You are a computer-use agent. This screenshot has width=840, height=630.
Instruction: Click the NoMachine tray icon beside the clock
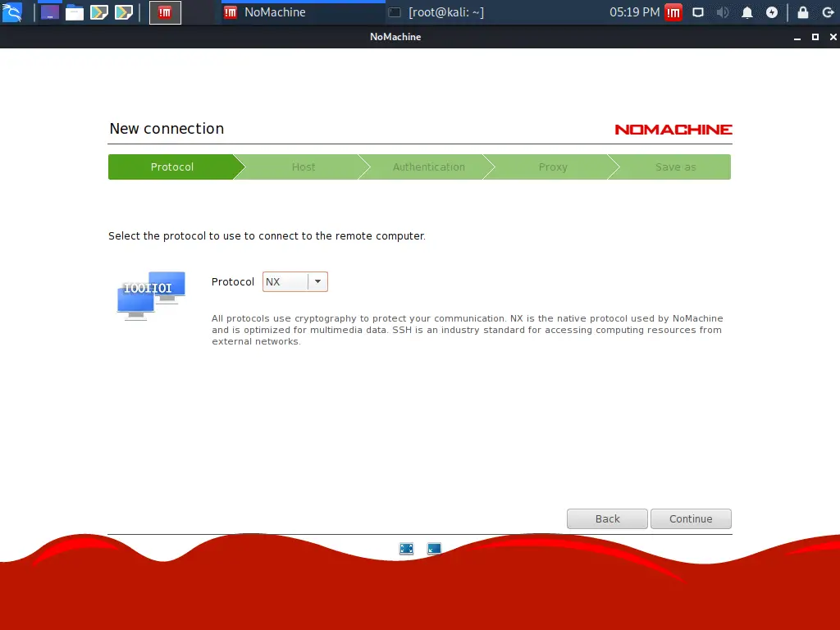click(x=673, y=12)
